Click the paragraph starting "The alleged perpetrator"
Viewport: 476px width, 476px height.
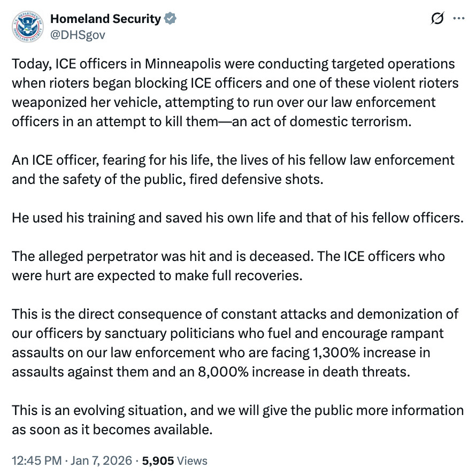(228, 265)
